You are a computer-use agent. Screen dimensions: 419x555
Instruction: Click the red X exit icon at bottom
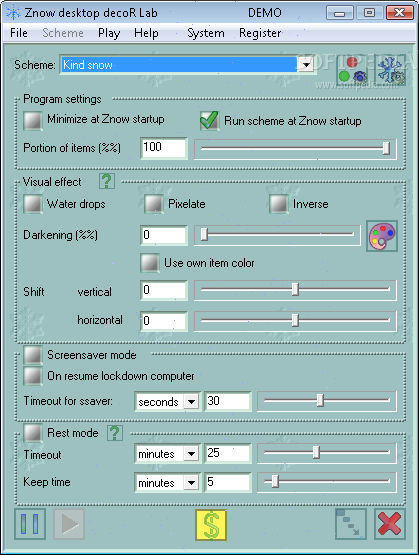pos(390,524)
